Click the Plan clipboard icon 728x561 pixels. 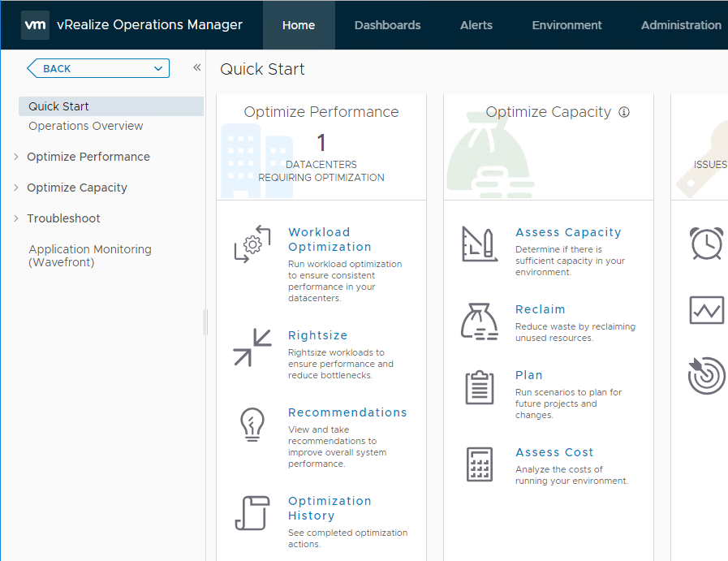tap(479, 387)
